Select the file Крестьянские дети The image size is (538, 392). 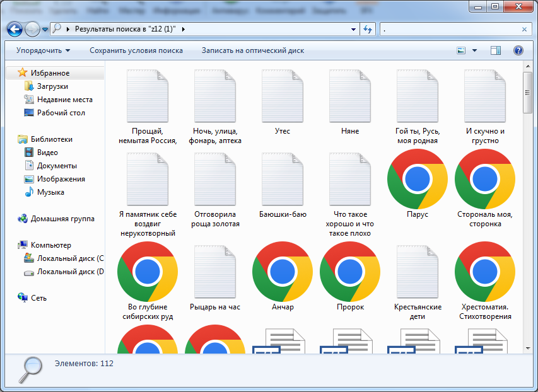click(x=418, y=282)
